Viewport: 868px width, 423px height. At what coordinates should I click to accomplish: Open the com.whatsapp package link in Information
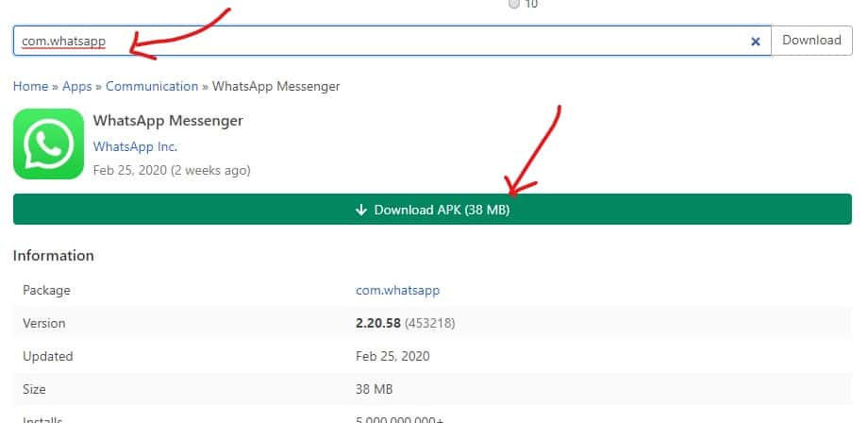(x=397, y=290)
